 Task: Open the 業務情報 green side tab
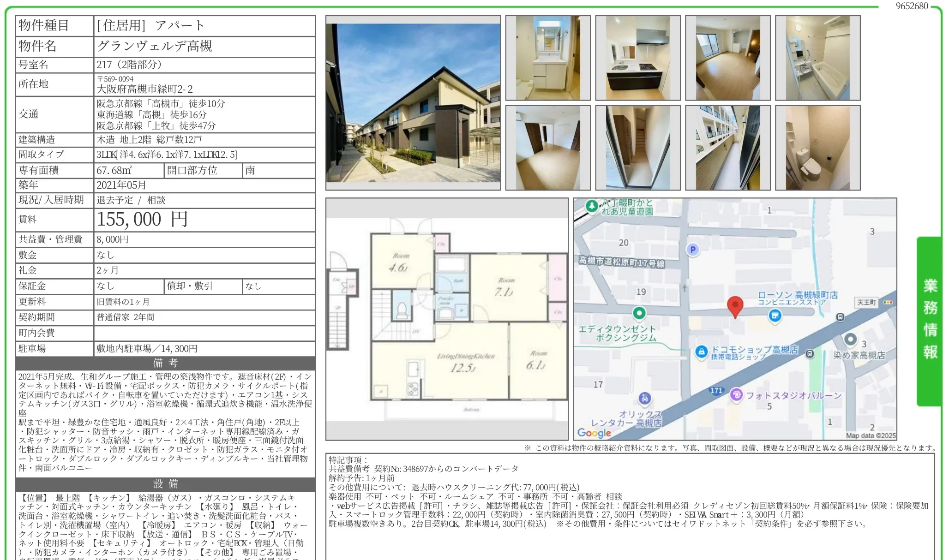click(x=929, y=321)
